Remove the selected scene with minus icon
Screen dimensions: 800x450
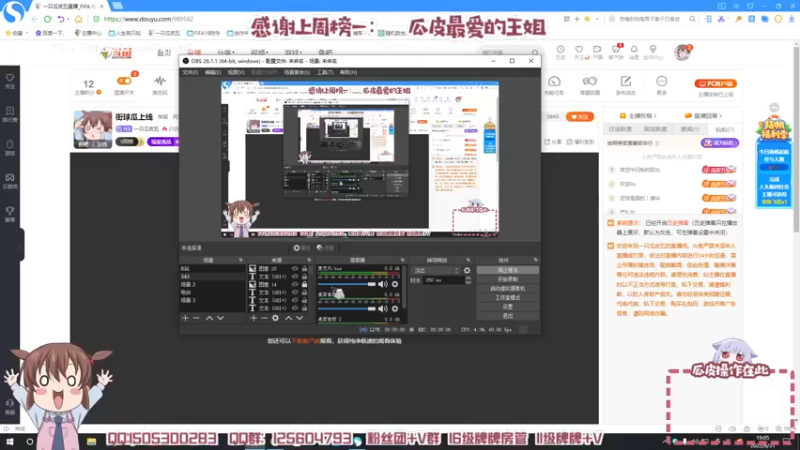[x=196, y=318]
